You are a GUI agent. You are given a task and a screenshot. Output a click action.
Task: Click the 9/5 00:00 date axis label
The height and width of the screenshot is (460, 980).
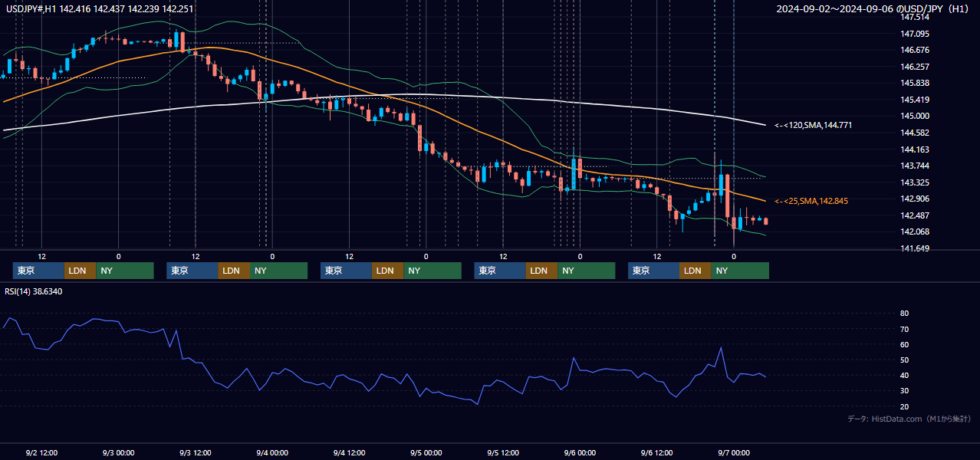point(426,453)
